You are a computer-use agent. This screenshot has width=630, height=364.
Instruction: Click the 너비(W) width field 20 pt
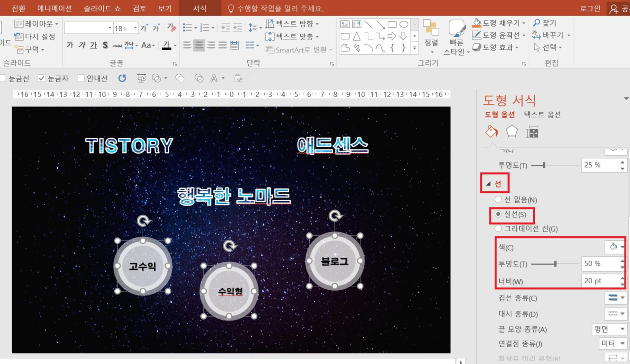[x=601, y=281]
